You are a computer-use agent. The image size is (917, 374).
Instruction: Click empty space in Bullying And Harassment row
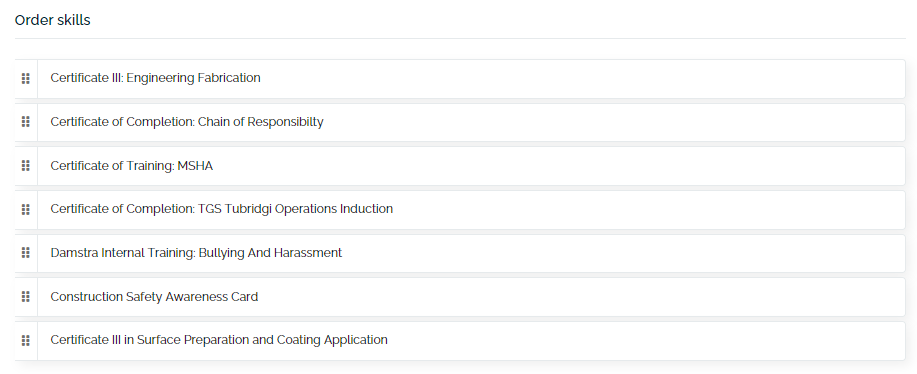click(620, 253)
